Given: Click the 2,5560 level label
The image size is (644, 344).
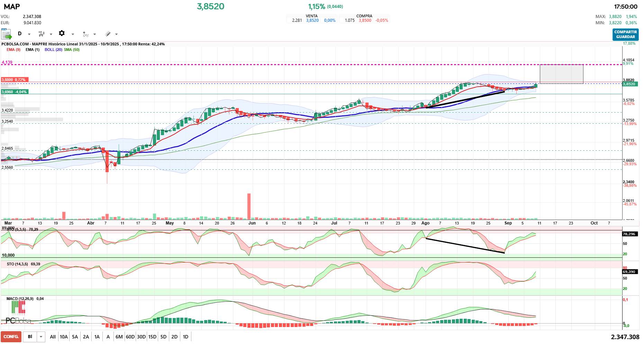Looking at the screenshot, I should (7, 167).
